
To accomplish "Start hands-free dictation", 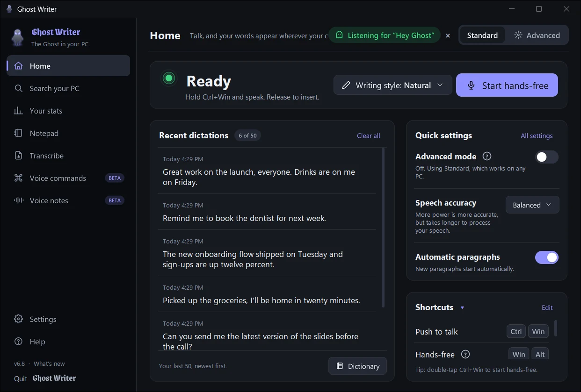I will point(507,85).
